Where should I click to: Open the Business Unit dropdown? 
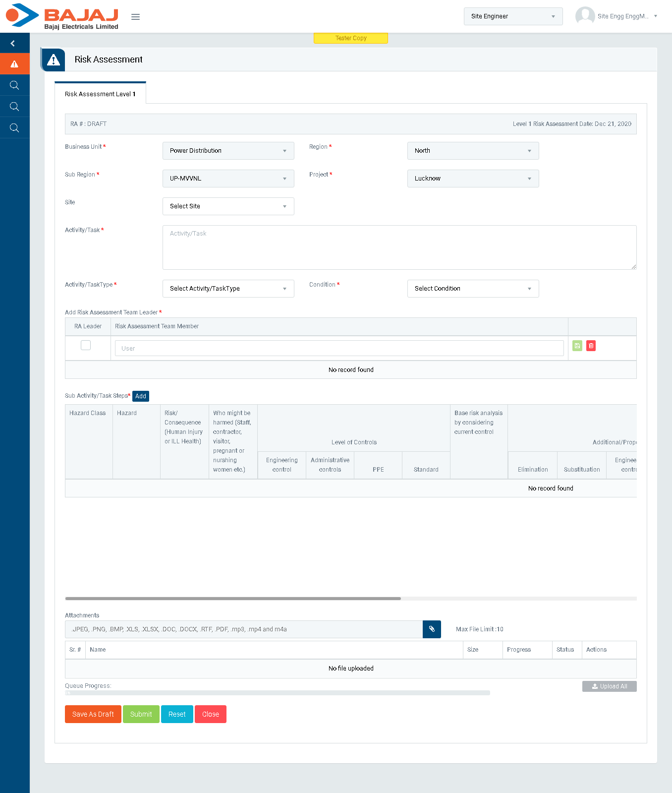tap(228, 151)
